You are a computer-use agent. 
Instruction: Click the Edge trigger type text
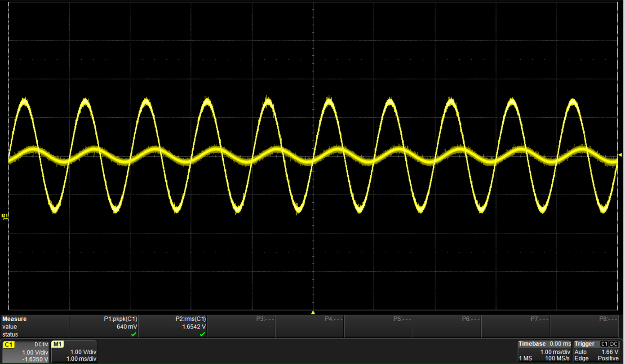click(x=581, y=359)
